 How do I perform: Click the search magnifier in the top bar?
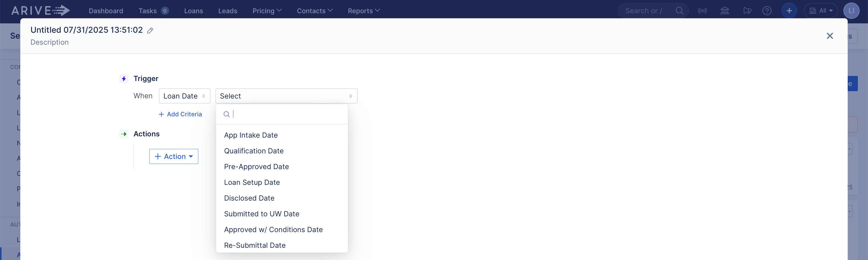680,10
